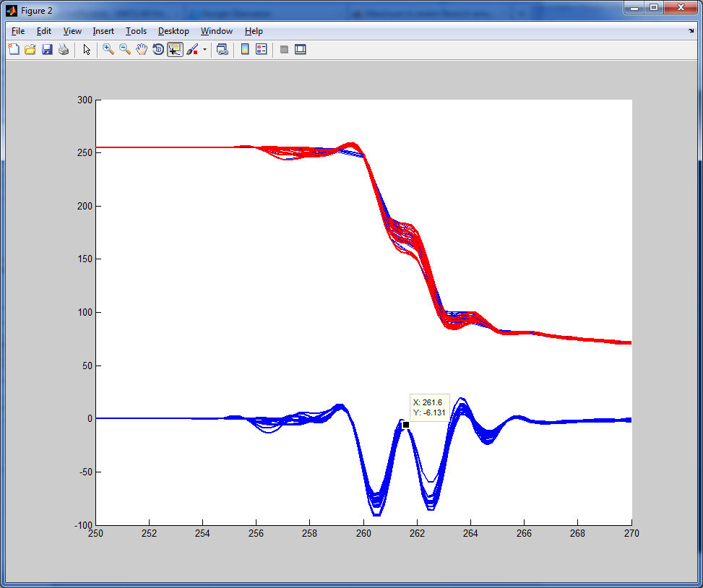Click the Hide Plot Tools button
This screenshot has width=703, height=588.
pyautogui.click(x=284, y=50)
